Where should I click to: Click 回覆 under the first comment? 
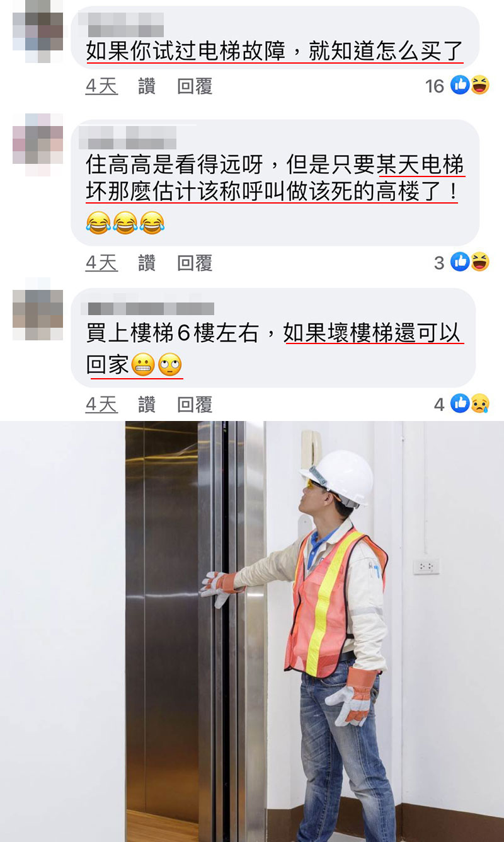pyautogui.click(x=195, y=86)
